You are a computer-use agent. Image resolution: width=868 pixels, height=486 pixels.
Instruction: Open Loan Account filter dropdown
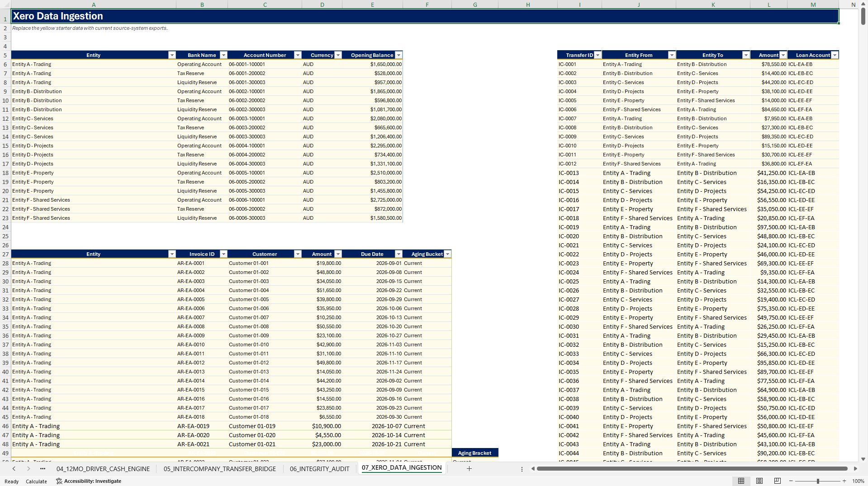[x=835, y=55]
